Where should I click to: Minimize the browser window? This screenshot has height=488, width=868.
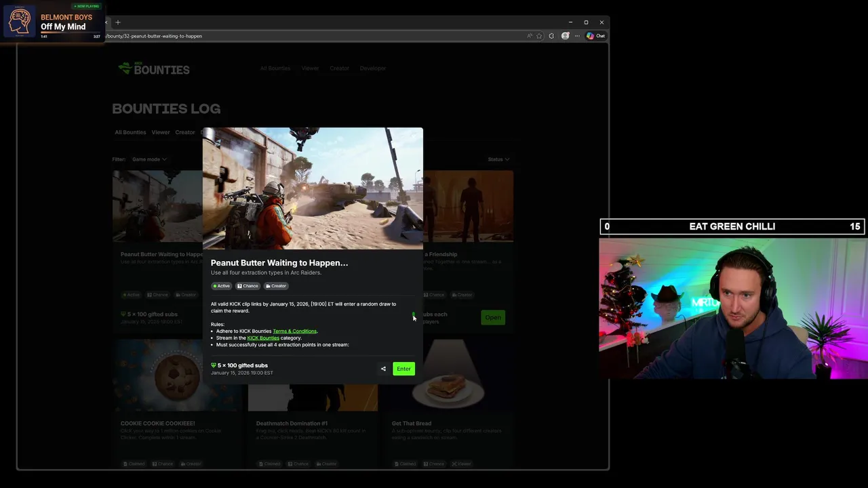click(570, 22)
